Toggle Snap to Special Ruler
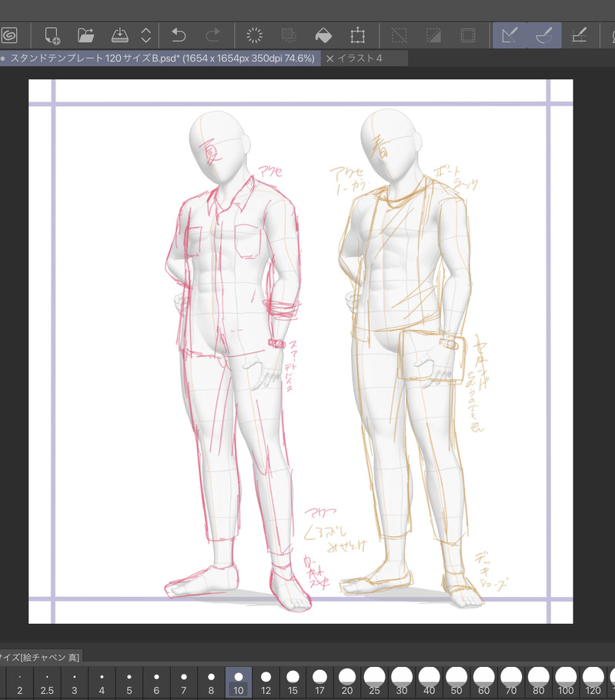Viewport: 615px width, 700px height. (x=544, y=35)
